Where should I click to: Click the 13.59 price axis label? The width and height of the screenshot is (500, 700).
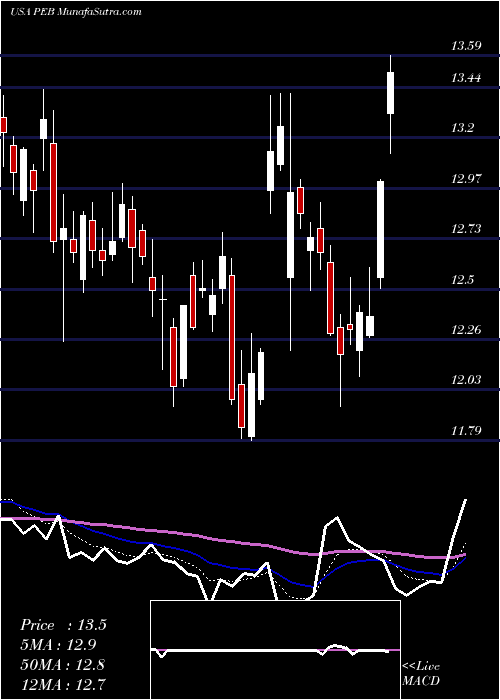[466, 45]
